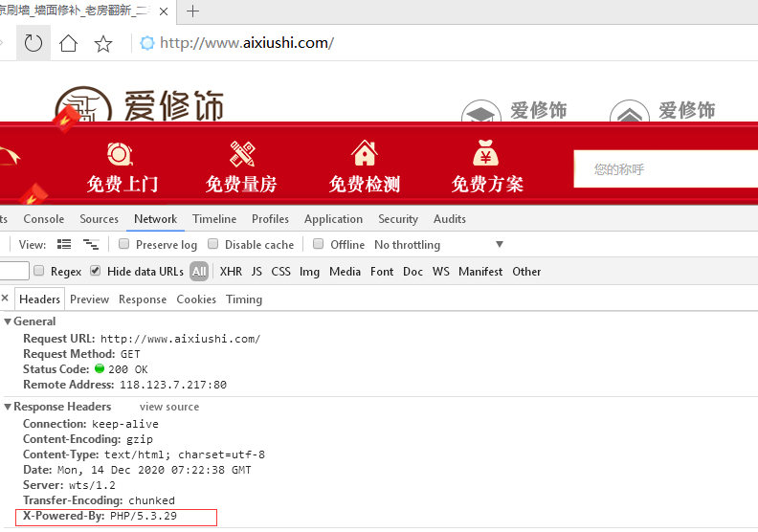The height and width of the screenshot is (532, 758).
Task: Enable the Disable cache checkbox
Action: click(x=212, y=244)
